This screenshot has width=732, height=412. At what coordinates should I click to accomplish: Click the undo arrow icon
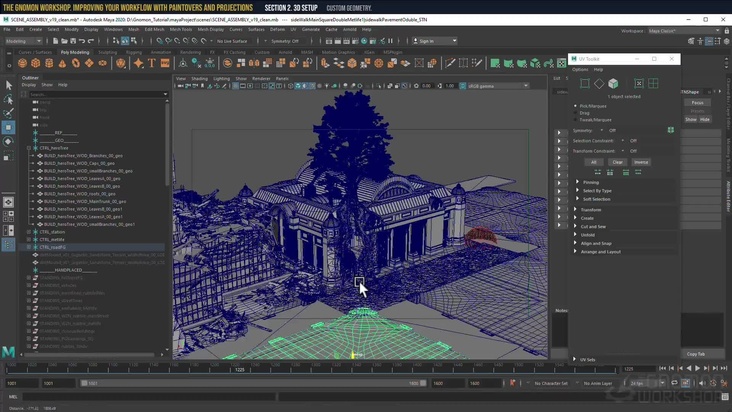[82, 41]
